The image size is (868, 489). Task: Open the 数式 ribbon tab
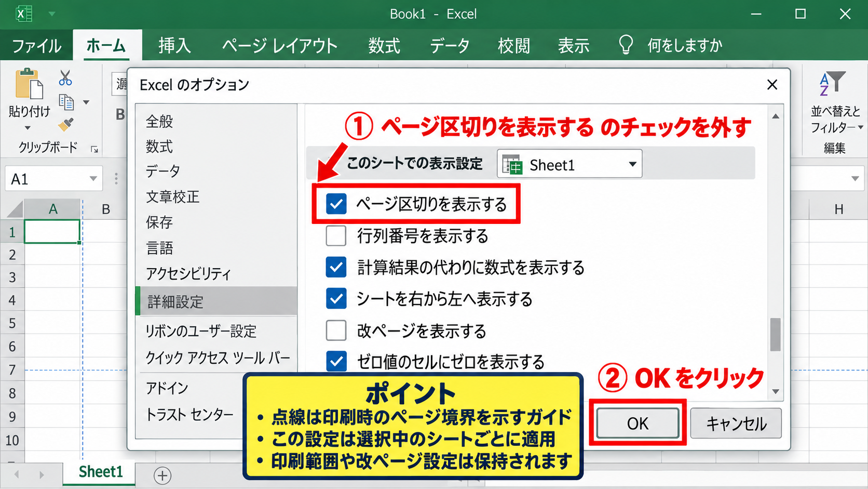(x=384, y=46)
